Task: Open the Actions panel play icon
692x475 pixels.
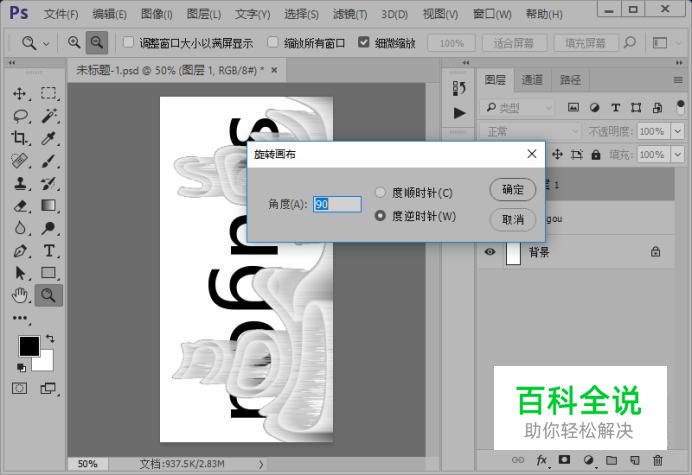Action: tap(459, 113)
